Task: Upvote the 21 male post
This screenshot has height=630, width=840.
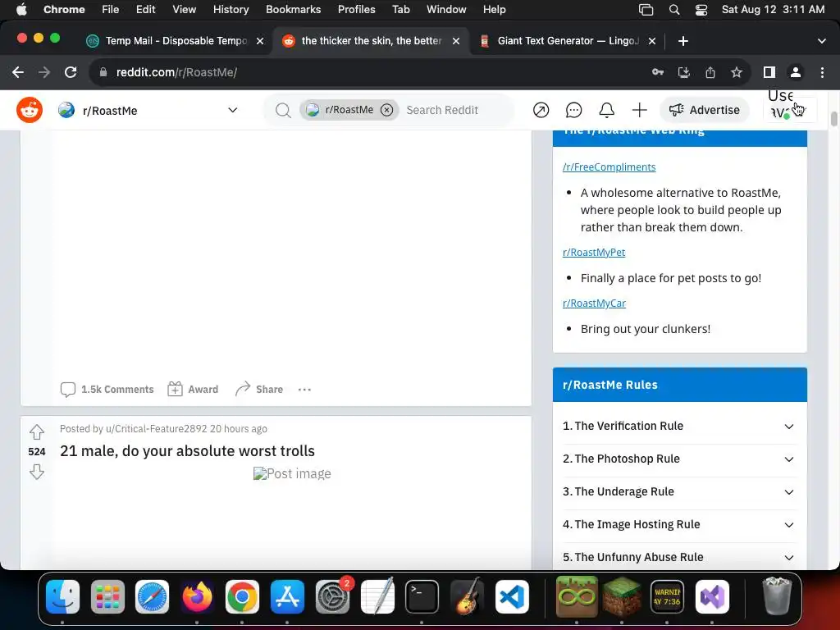Action: coord(36,431)
